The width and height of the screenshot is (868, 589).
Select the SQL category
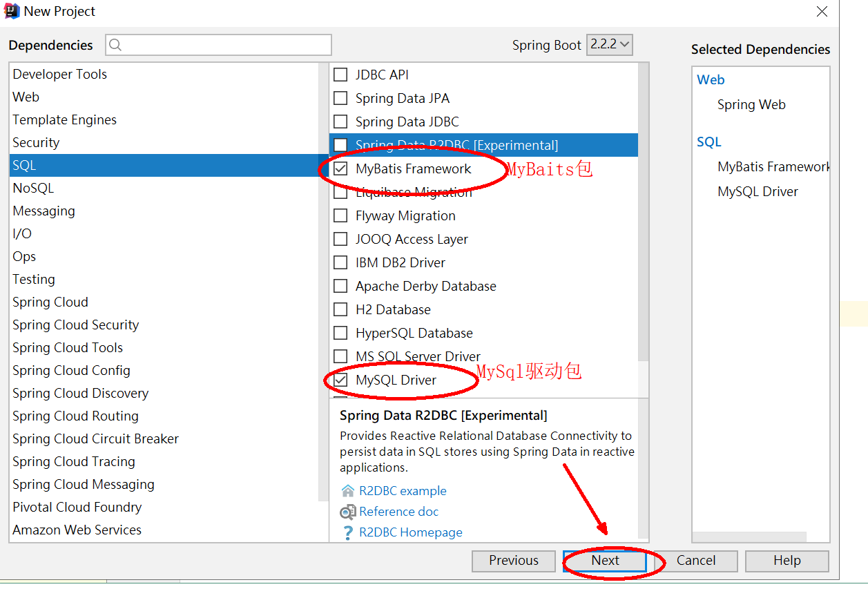[x=164, y=165]
